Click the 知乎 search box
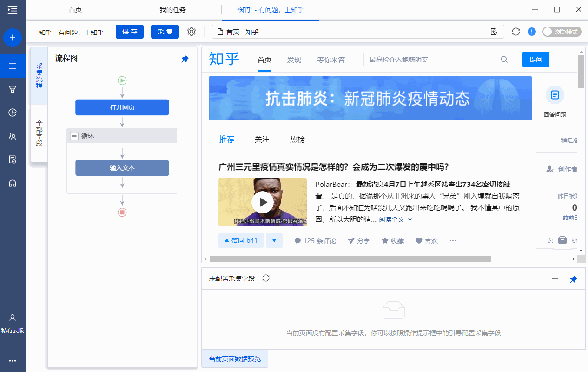Image resolution: width=588 pixels, height=372 pixels. pos(439,60)
